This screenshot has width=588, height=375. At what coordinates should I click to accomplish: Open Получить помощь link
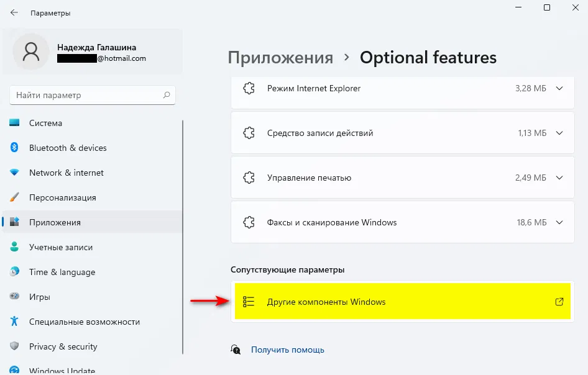coord(287,350)
